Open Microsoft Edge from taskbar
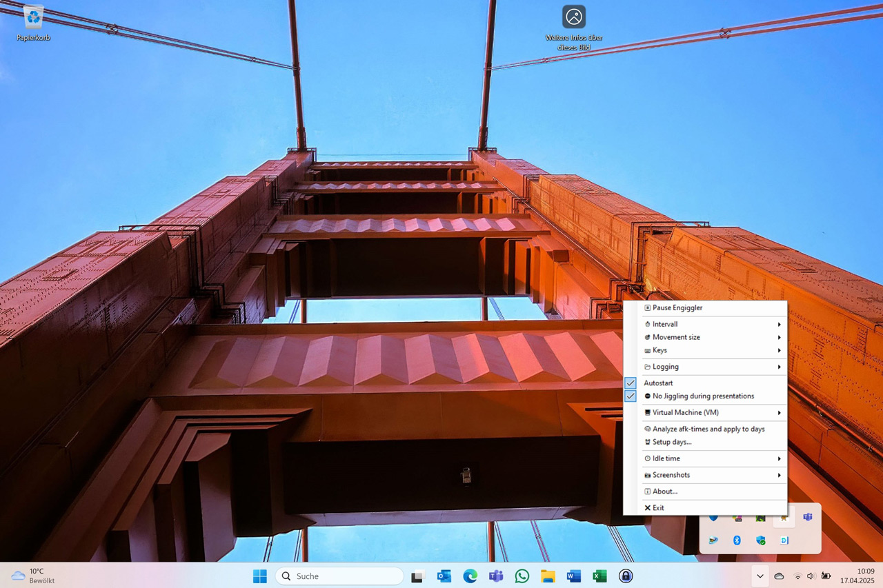Screen dimensions: 883x588 (x=470, y=576)
